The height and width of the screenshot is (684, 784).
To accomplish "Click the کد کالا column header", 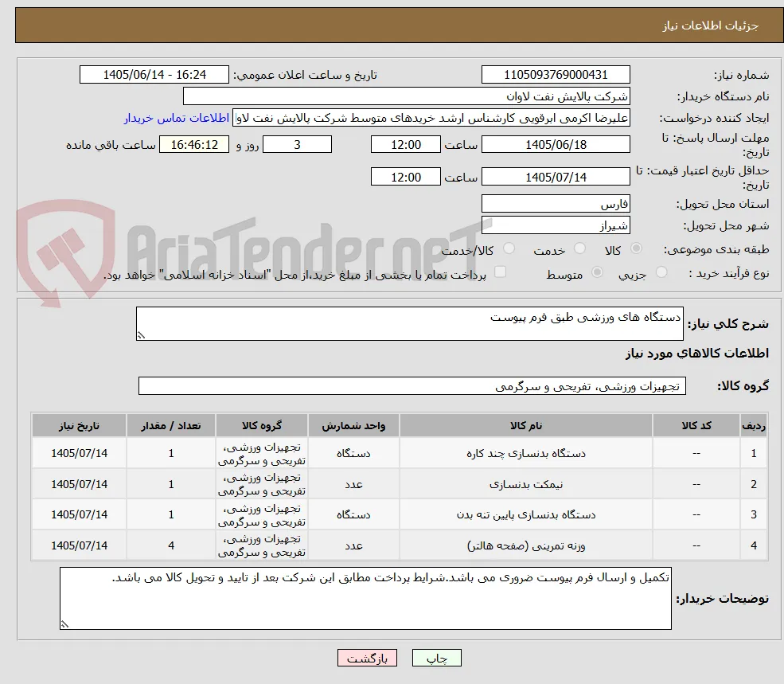I will [x=696, y=425].
